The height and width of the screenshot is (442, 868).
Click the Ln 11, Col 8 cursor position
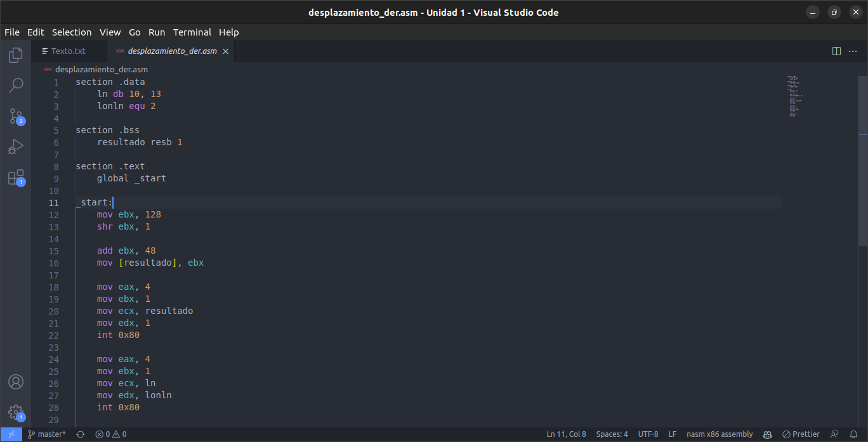[x=566, y=434]
